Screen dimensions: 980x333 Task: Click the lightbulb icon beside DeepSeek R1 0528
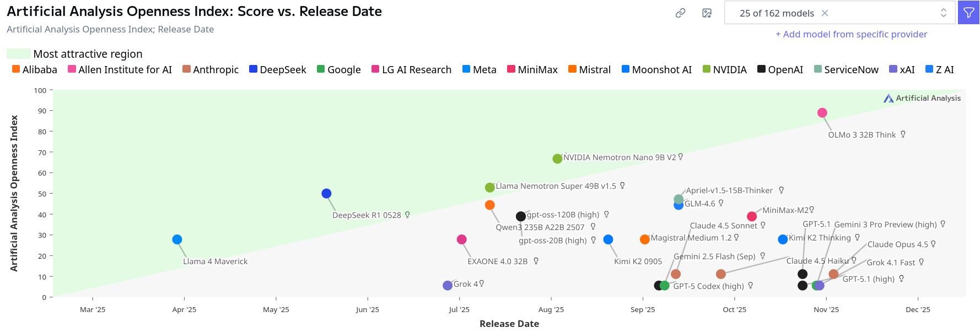(407, 215)
